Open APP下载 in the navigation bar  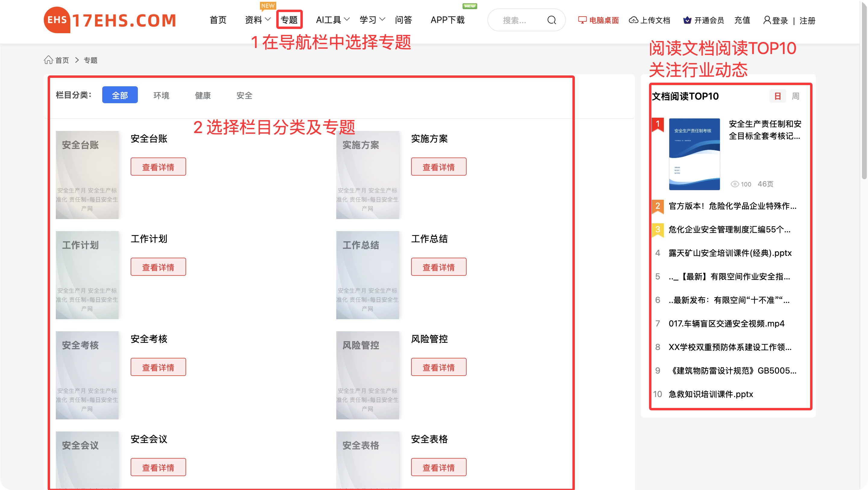click(448, 20)
